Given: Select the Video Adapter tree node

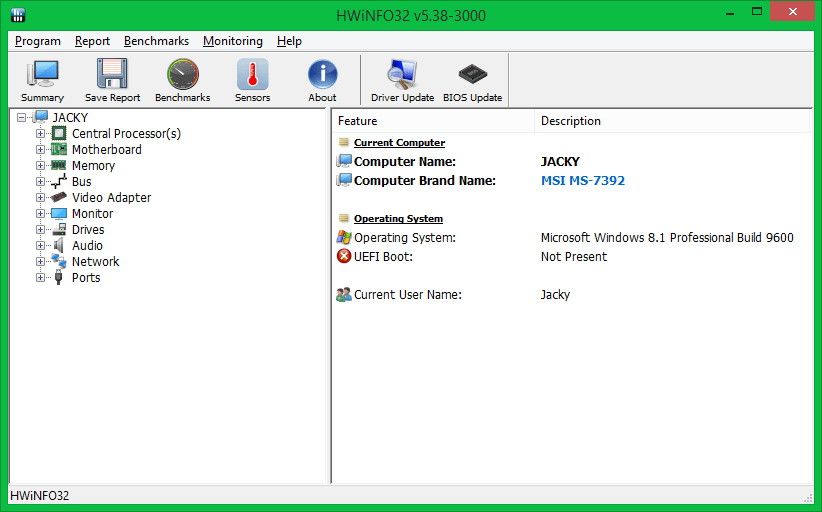Looking at the screenshot, I should click(x=111, y=198).
